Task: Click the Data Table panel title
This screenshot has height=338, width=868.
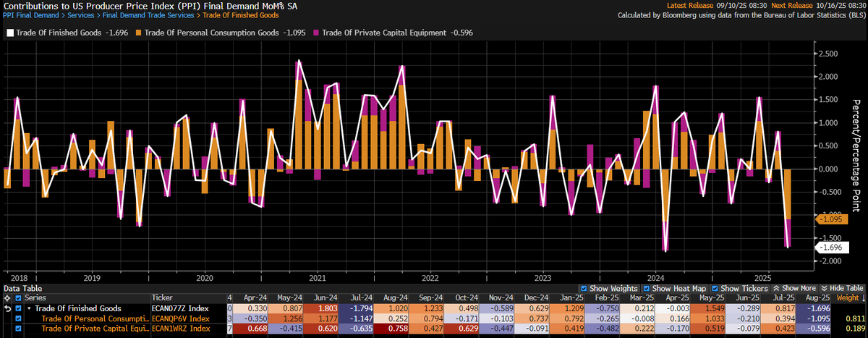Action: click(x=21, y=288)
